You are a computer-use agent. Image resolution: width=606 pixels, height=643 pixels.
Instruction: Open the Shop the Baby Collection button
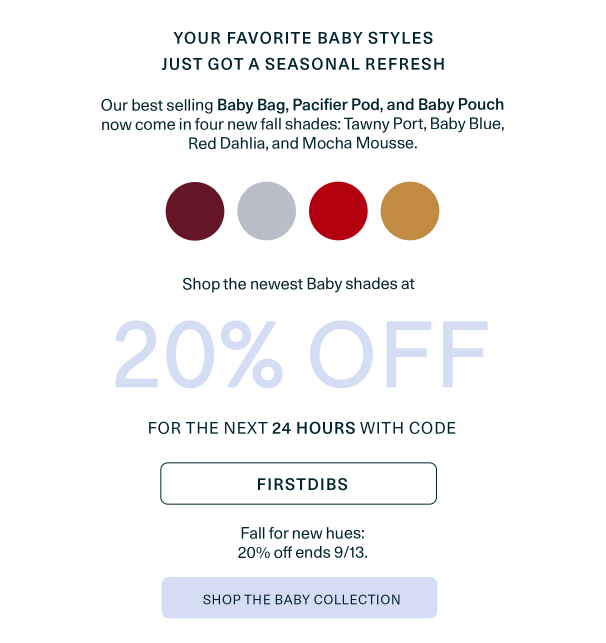pos(300,599)
